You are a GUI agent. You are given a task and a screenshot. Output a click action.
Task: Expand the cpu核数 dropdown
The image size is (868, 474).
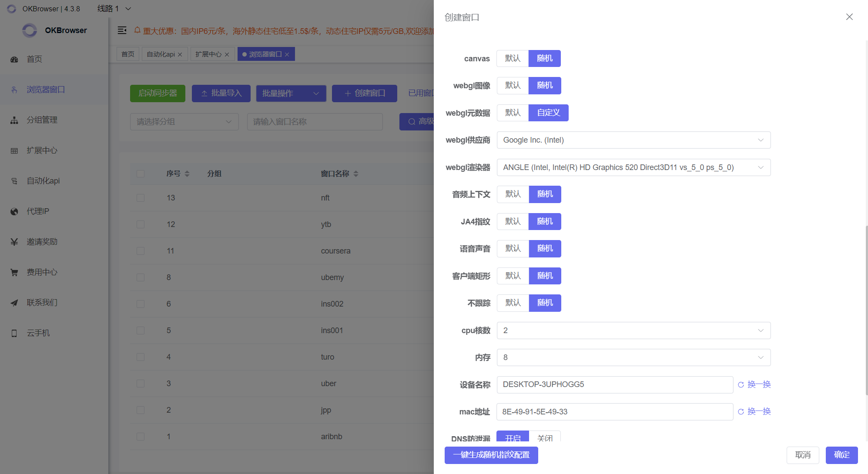(633, 330)
